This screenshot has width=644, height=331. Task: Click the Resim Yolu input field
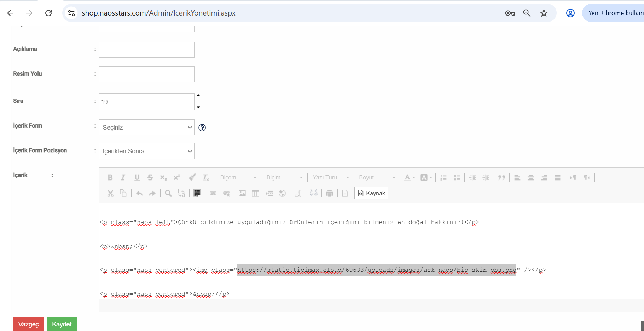tap(147, 74)
